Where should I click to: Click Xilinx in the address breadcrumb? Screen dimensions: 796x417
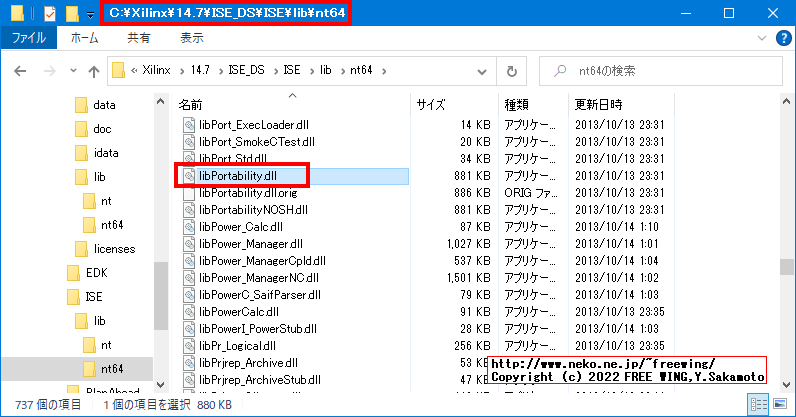pos(156,70)
